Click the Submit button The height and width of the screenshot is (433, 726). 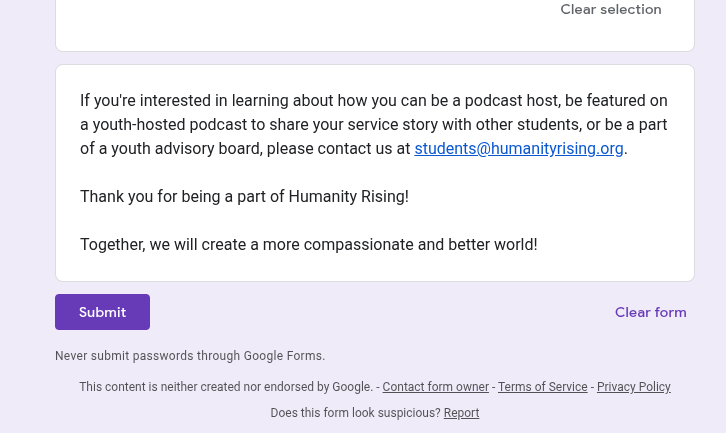pyautogui.click(x=102, y=312)
